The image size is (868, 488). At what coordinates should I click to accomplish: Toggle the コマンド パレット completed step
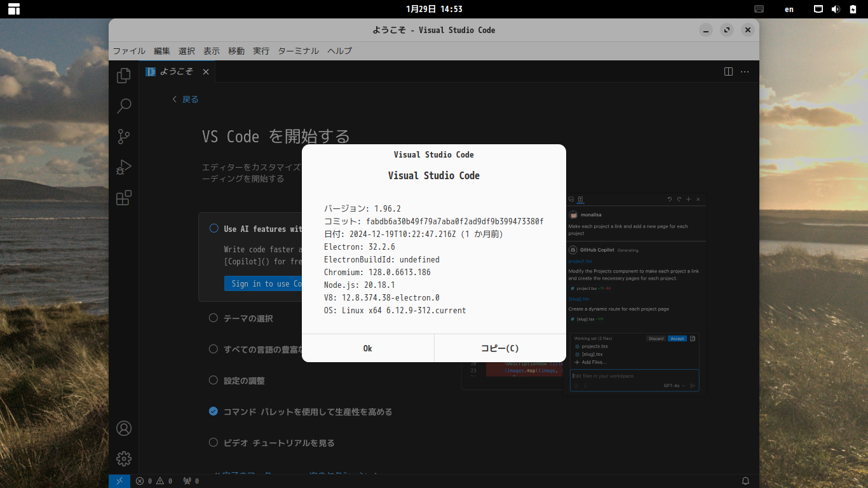click(x=214, y=411)
